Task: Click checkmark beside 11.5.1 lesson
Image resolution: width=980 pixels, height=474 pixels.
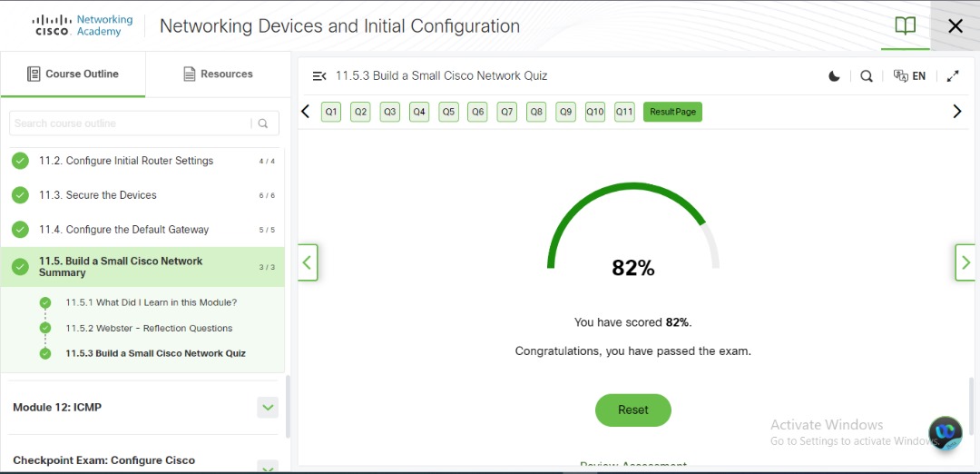Action: 45,302
